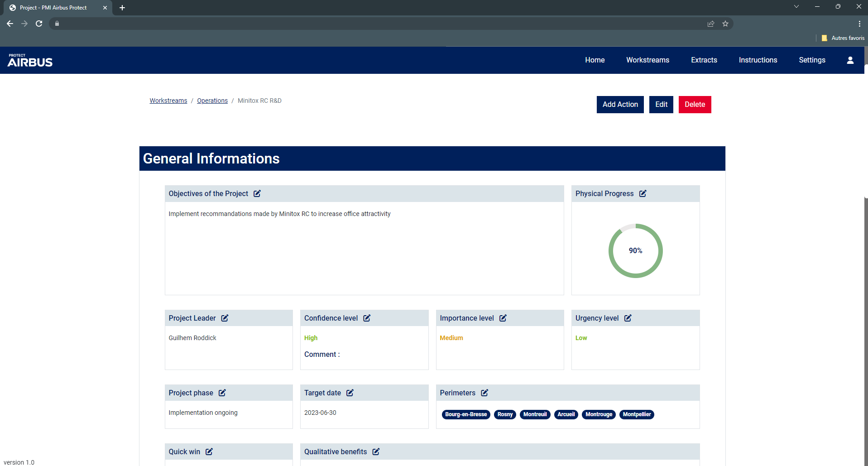Open the Settings menu item
The width and height of the screenshot is (868, 466).
(812, 60)
